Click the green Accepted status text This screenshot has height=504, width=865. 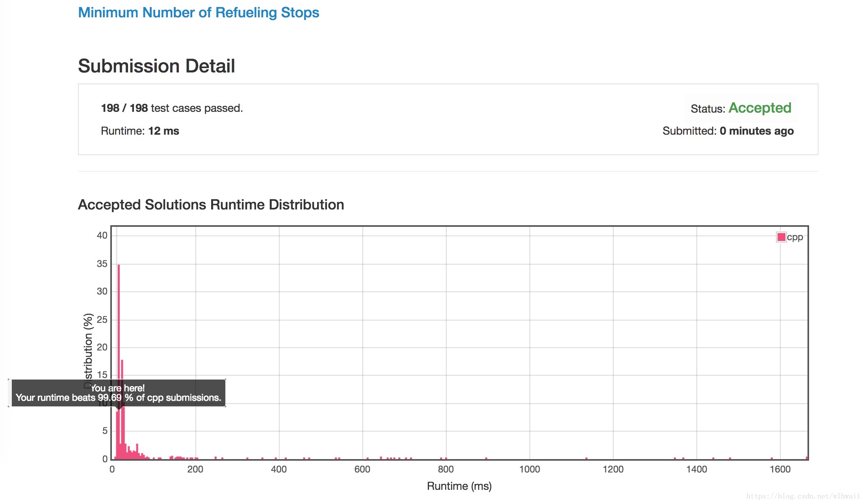(760, 108)
